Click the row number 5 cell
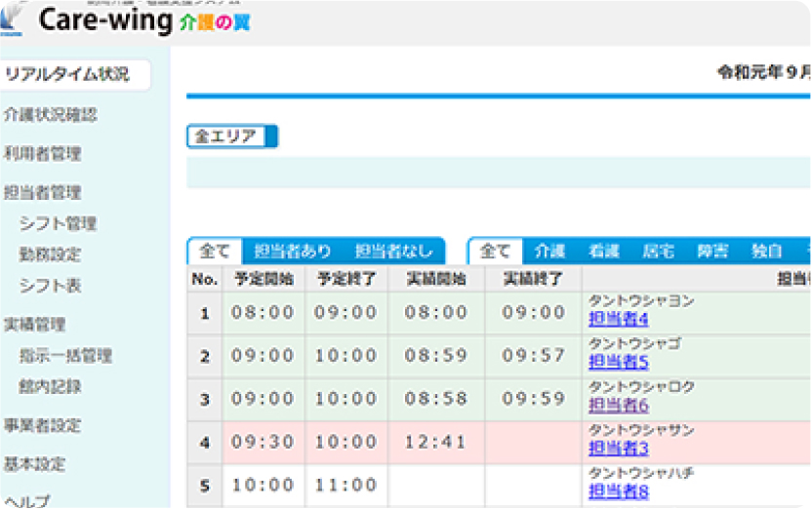812x509 pixels. click(x=205, y=486)
